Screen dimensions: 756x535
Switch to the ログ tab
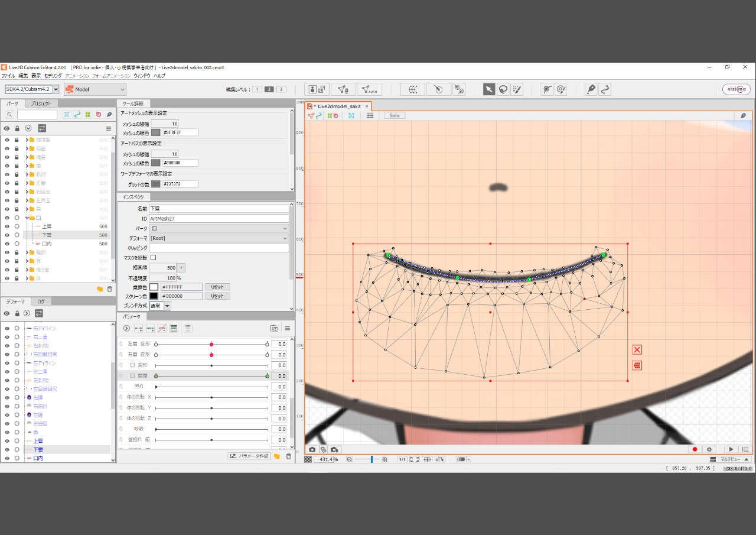click(41, 301)
